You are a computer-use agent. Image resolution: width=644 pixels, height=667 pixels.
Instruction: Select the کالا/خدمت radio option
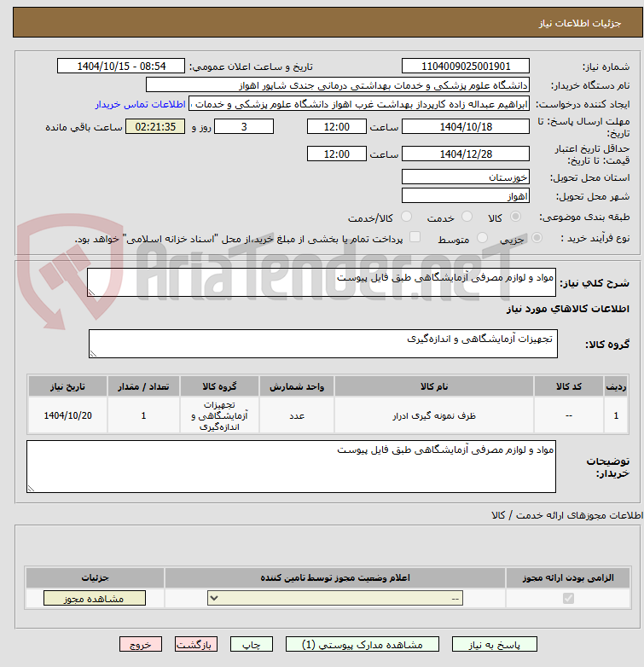click(x=407, y=217)
